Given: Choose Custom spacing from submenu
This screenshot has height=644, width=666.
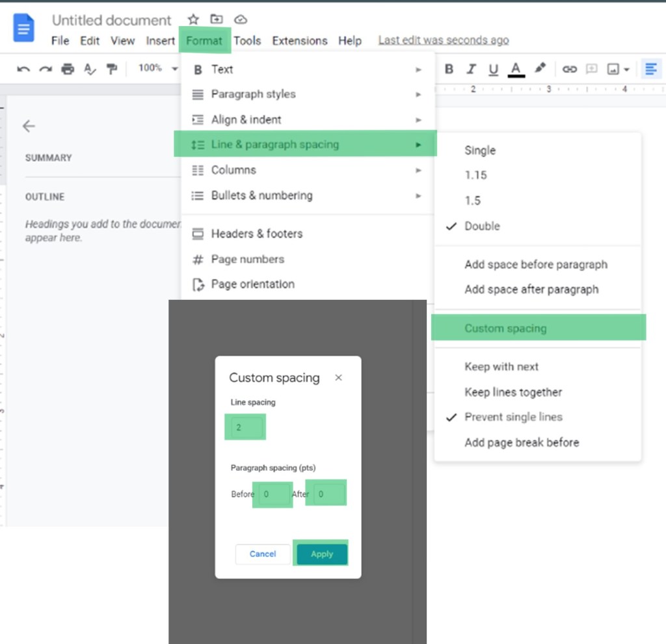Looking at the screenshot, I should [x=505, y=329].
